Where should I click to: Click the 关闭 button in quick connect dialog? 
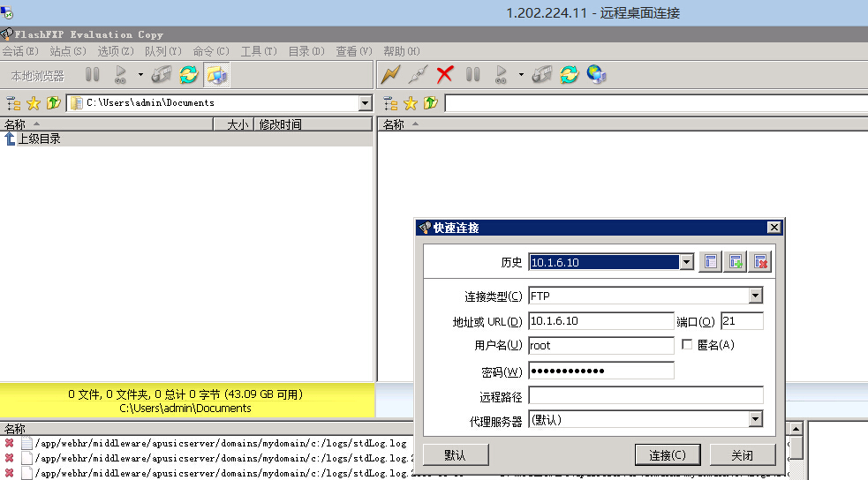pos(743,455)
